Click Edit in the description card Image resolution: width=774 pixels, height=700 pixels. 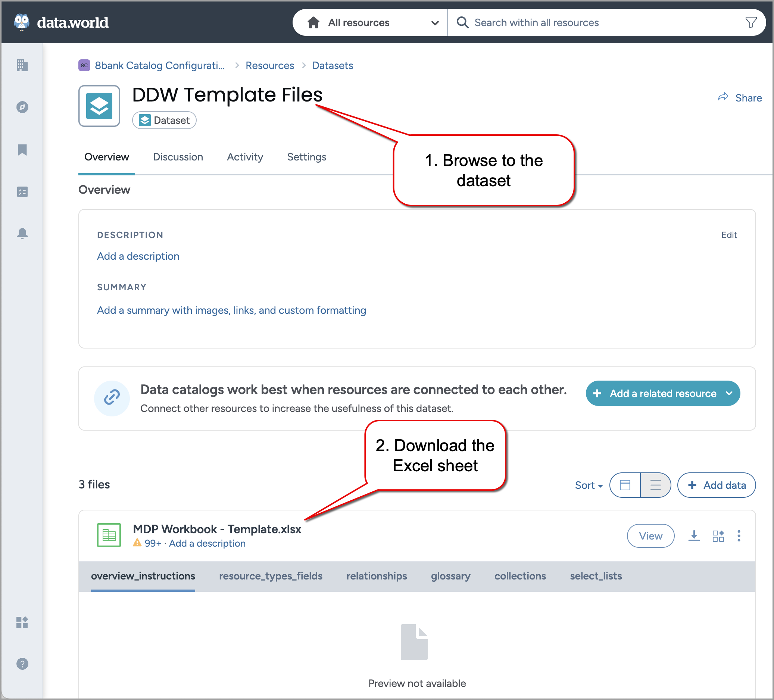click(729, 235)
